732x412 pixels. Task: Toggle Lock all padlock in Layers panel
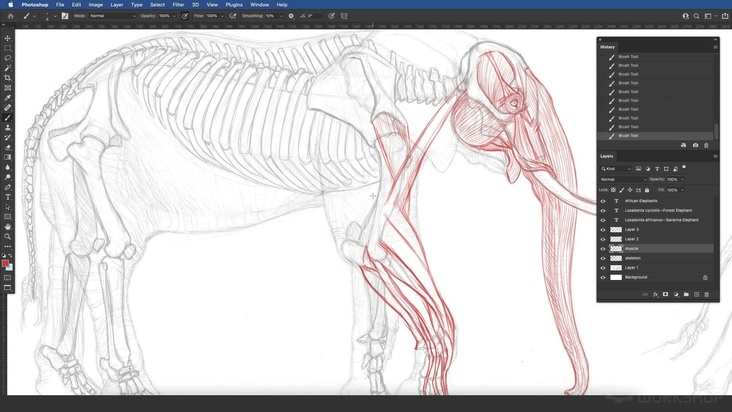click(647, 190)
